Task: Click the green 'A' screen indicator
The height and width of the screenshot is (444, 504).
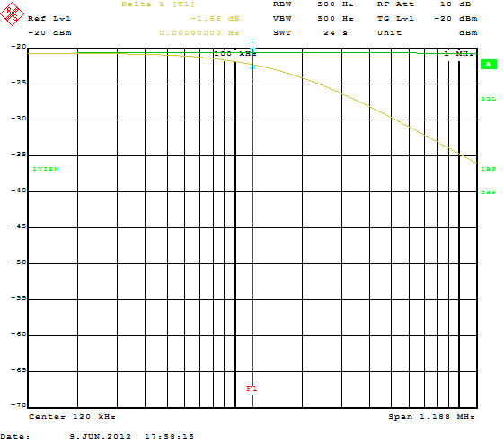Action: coord(488,65)
